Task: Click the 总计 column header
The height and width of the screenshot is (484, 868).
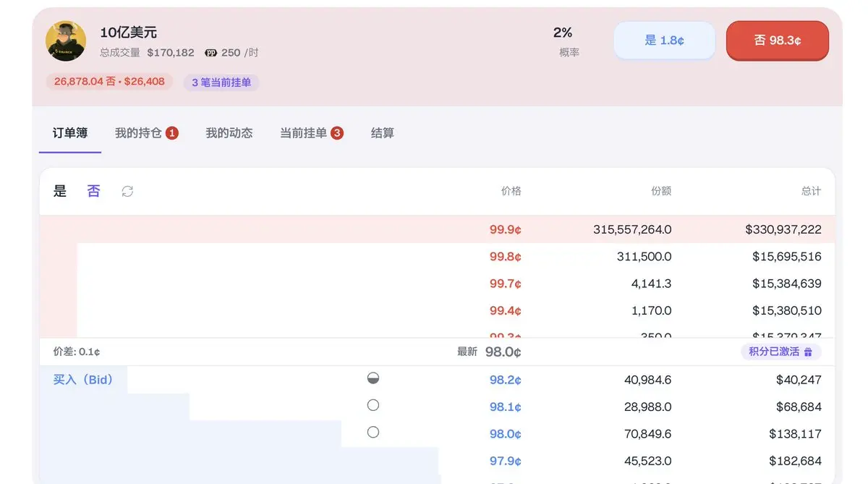Action: [812, 191]
